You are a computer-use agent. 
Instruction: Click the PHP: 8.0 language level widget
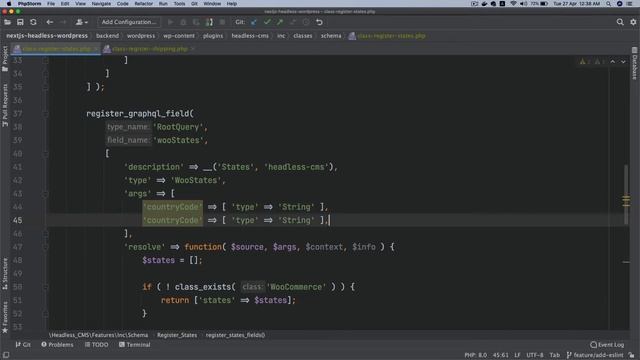pos(476,356)
